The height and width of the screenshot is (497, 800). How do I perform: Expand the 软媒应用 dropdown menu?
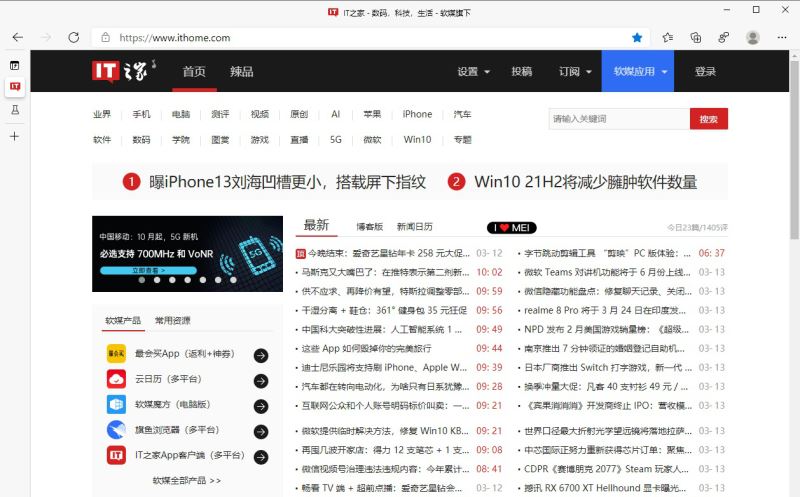click(638, 71)
